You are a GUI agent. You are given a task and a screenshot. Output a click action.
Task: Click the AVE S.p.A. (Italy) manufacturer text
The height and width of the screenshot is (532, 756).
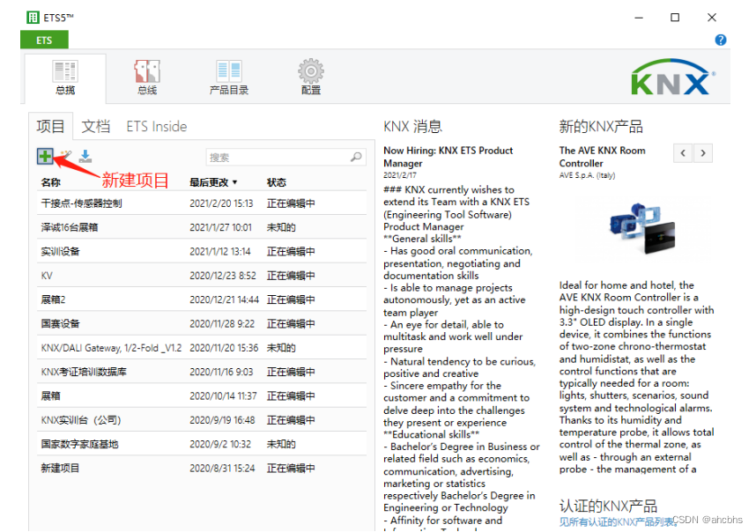[x=587, y=175]
